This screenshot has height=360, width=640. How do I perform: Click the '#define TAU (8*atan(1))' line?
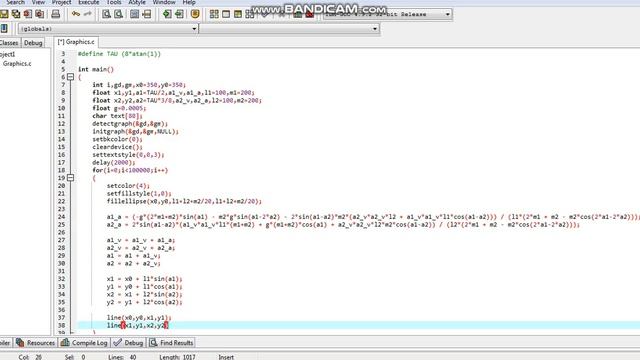point(119,54)
